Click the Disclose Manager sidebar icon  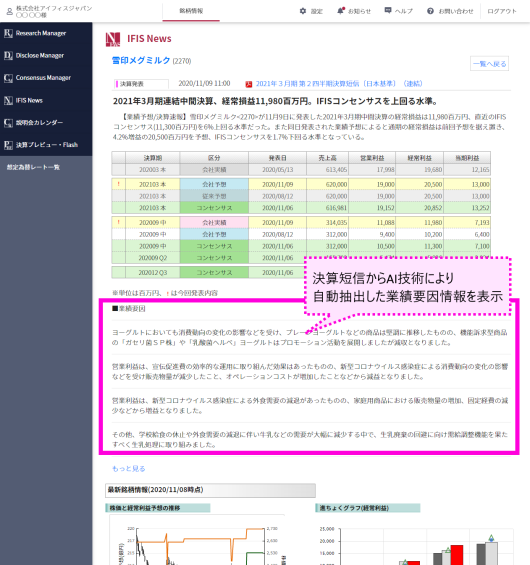tap(8, 56)
